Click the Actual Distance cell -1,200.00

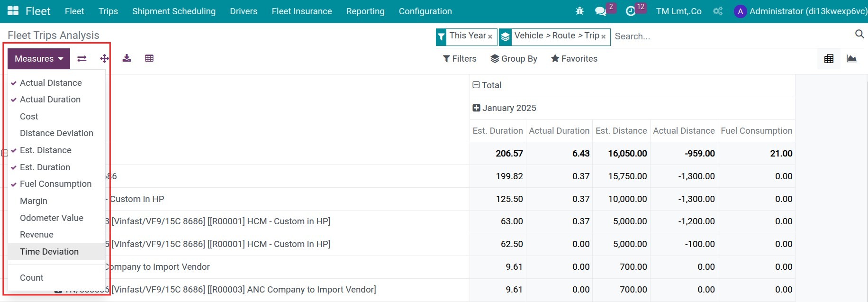(684, 221)
